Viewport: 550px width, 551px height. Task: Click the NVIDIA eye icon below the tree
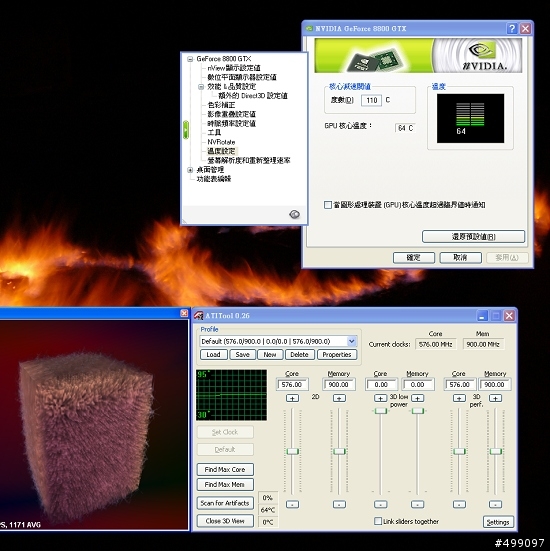point(294,214)
